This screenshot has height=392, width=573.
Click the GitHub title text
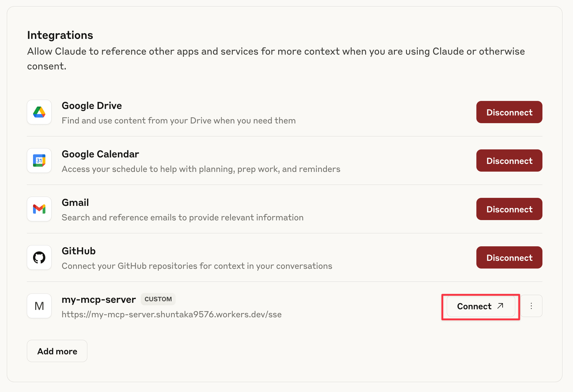(79, 251)
